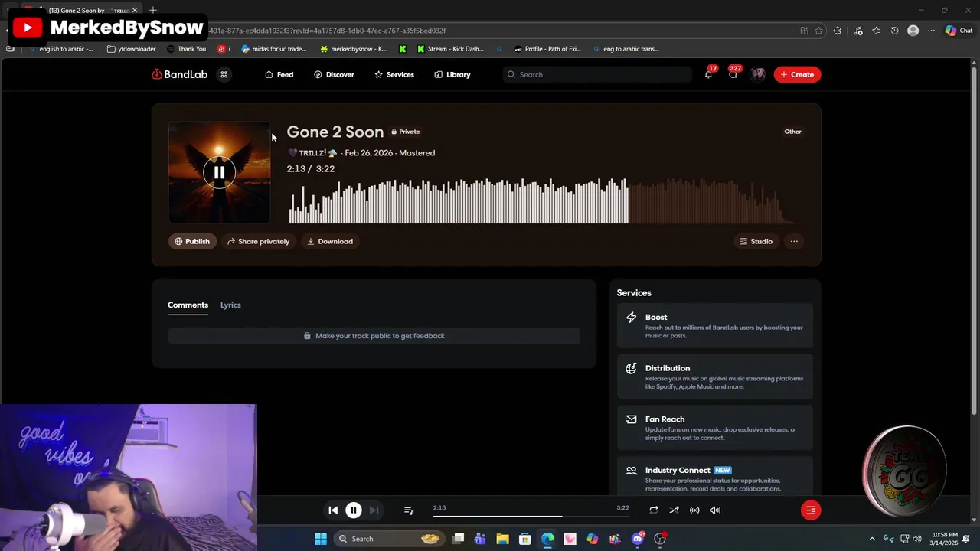Viewport: 980px width, 551px height.
Task: Open the play queue icon
Action: pos(408,510)
